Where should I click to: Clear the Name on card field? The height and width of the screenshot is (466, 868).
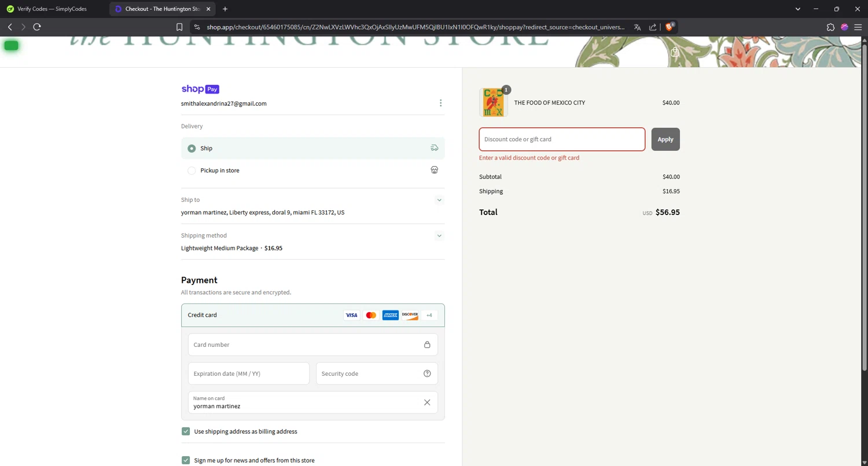click(427, 402)
